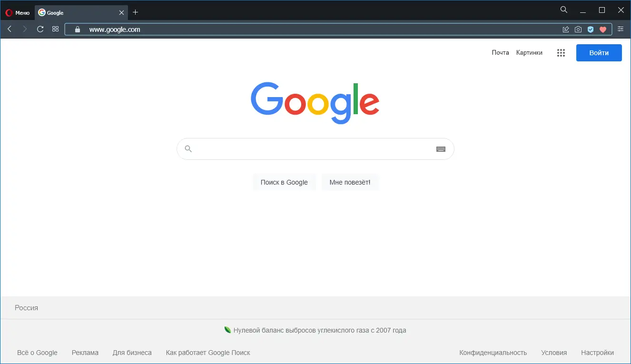Go back with the back arrow
Image resolution: width=631 pixels, height=364 pixels.
click(10, 29)
